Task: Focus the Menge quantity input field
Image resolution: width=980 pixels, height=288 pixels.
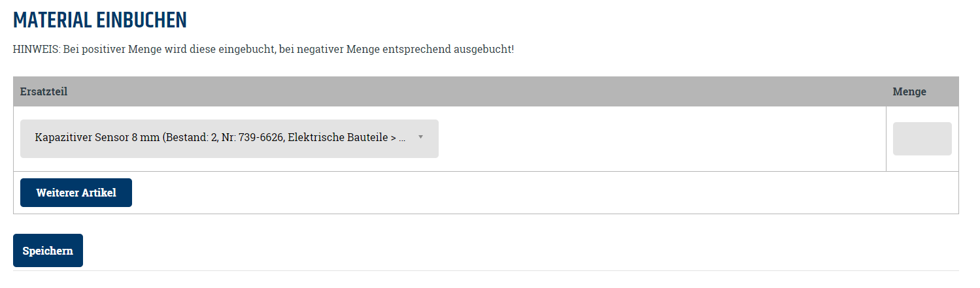Action: point(922,138)
